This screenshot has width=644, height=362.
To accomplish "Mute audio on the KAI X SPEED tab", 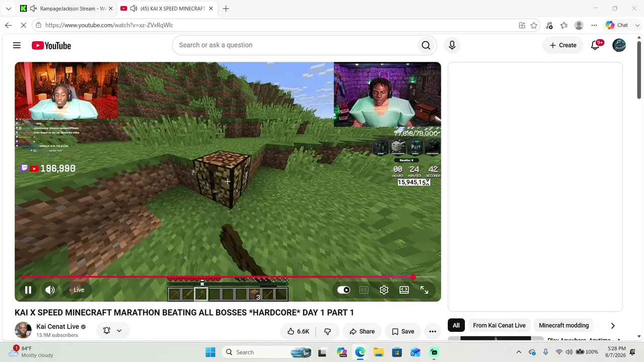I will pyautogui.click(x=134, y=9).
